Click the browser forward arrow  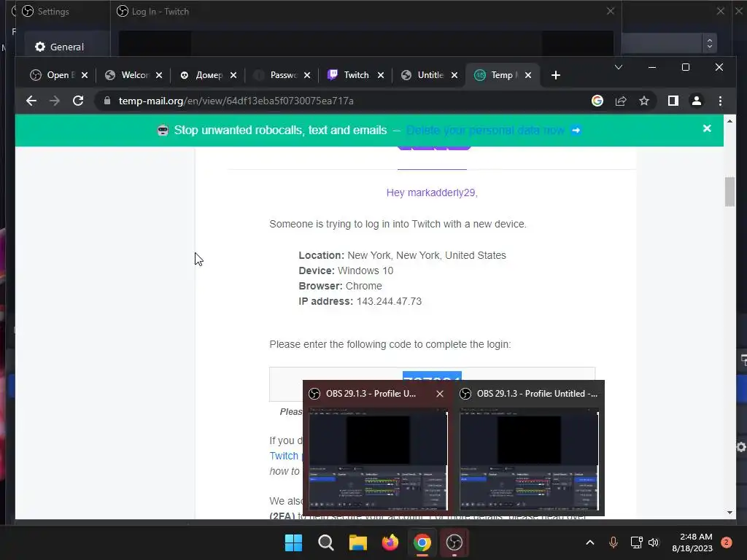tap(55, 101)
